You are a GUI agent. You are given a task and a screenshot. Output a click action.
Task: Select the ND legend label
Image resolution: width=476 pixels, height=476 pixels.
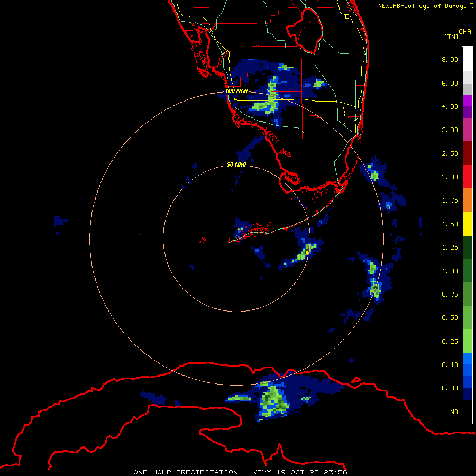pos(454,412)
